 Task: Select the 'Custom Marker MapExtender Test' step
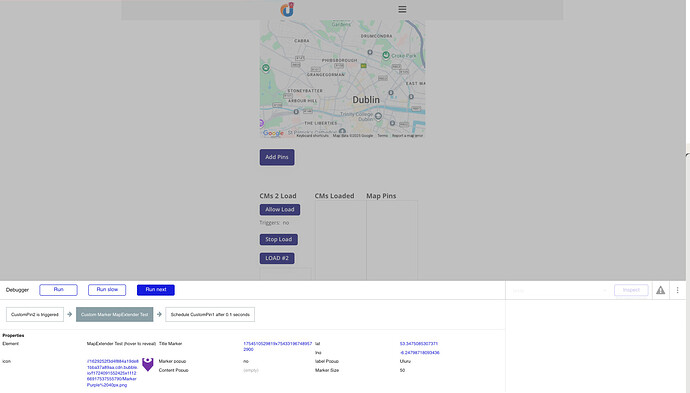[114, 315]
